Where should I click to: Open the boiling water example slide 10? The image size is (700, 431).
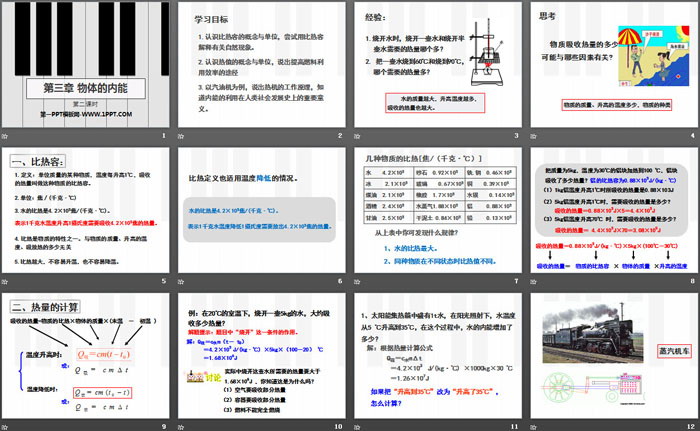262,356
